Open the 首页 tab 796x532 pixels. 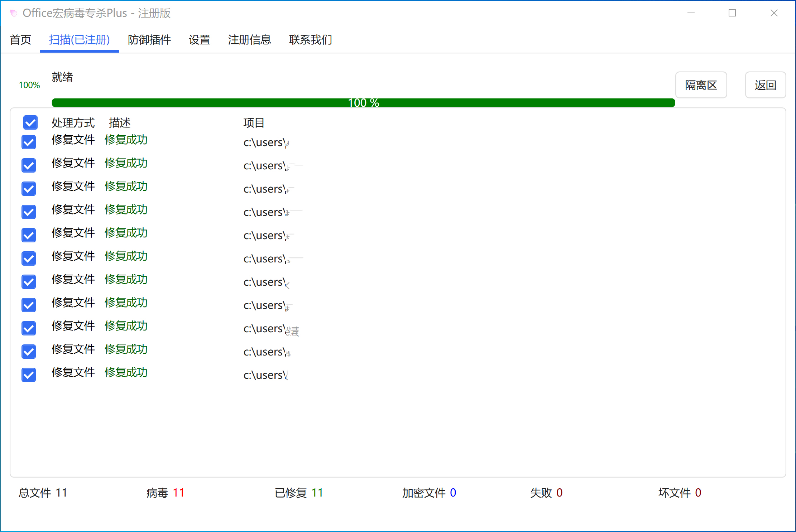coord(20,40)
